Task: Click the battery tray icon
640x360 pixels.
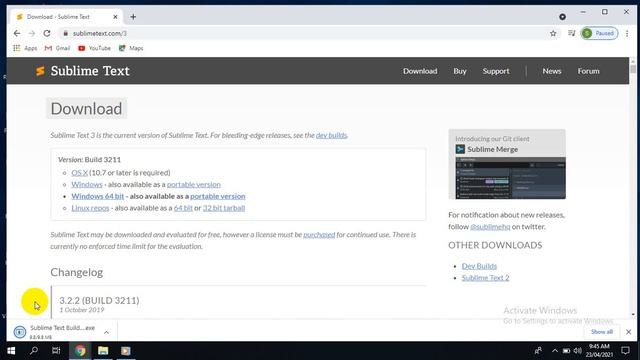Action: click(x=566, y=351)
